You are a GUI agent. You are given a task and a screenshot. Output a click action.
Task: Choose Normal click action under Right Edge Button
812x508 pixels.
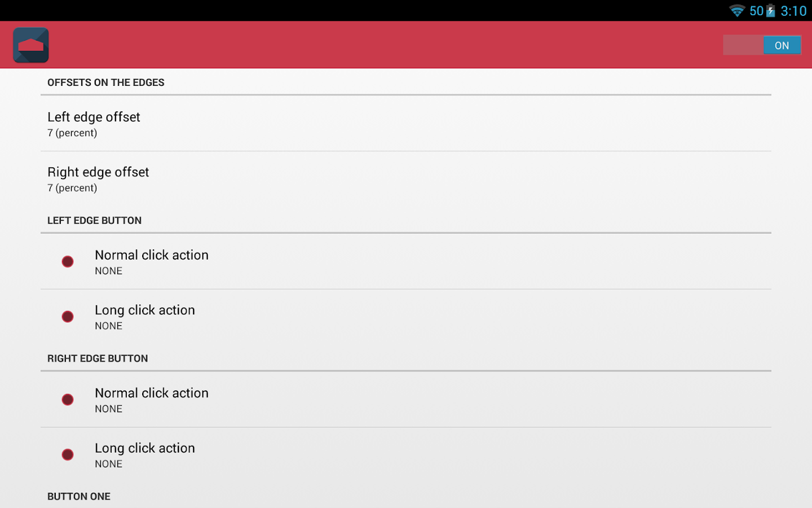[152, 400]
